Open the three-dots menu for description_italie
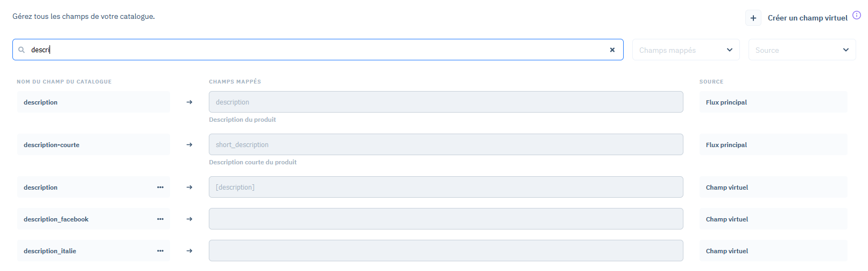 click(160, 251)
